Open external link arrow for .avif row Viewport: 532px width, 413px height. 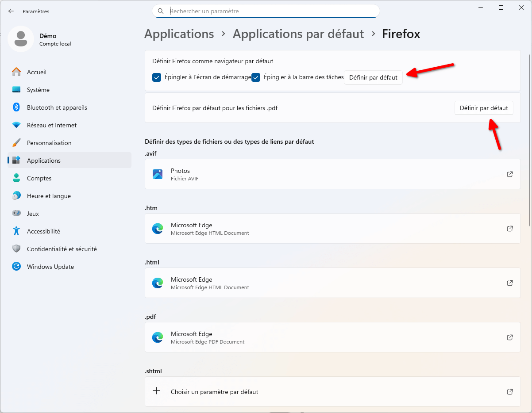pyautogui.click(x=510, y=174)
